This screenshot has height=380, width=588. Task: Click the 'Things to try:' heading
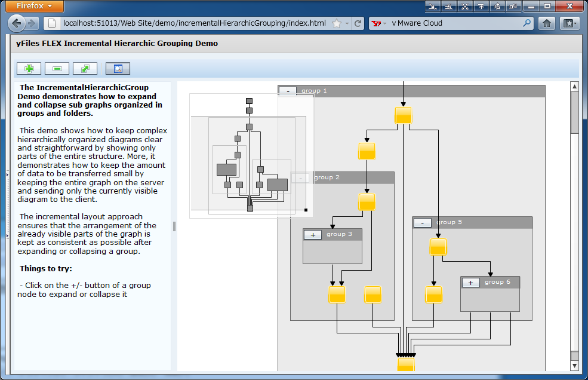point(46,268)
